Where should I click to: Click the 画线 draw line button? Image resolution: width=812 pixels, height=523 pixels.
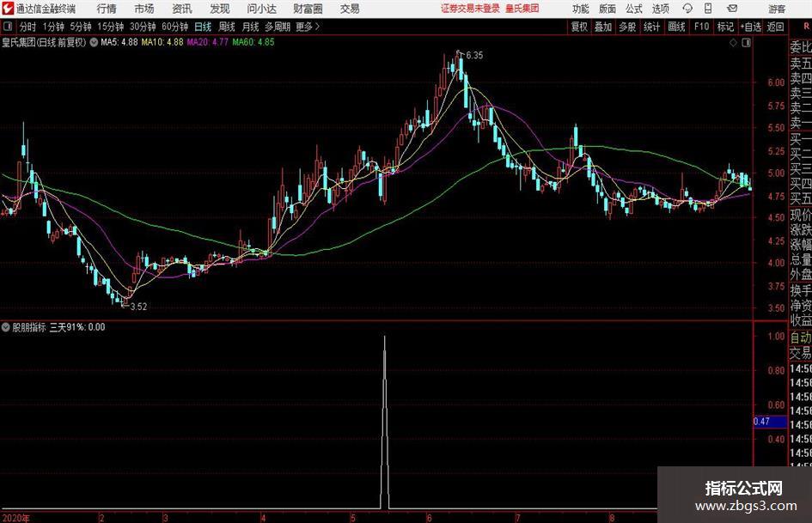[676, 27]
